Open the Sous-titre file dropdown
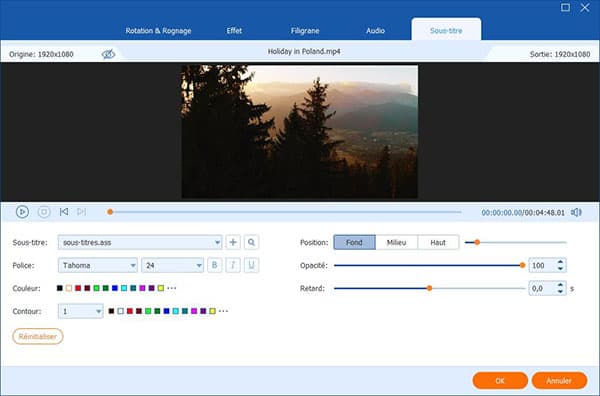 pyautogui.click(x=140, y=242)
